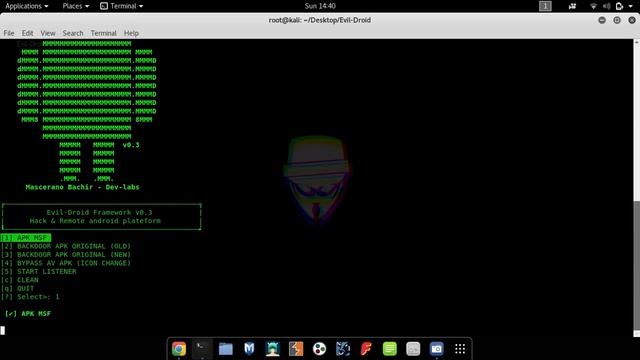
Task: Launch the Burp Suite orange icon in dock
Action: pyautogui.click(x=296, y=349)
